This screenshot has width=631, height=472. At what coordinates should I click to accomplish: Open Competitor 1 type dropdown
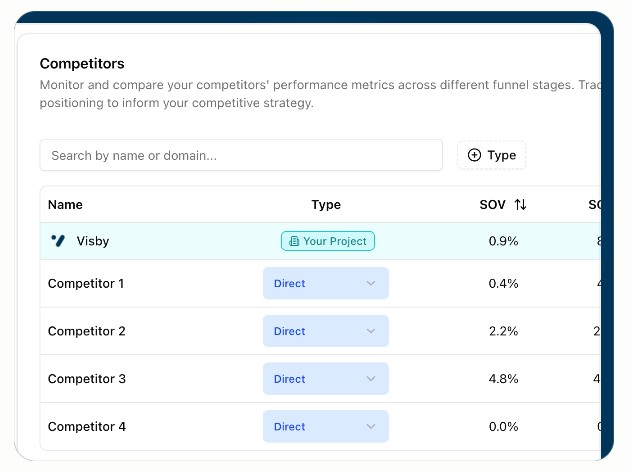(x=325, y=283)
